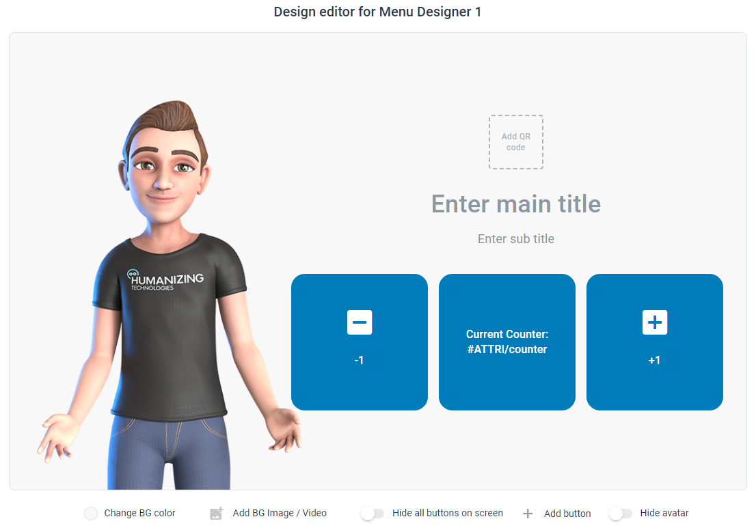Image resolution: width=756 pixels, height=532 pixels.
Task: Click the plus icon in the +1 tile
Action: click(654, 322)
